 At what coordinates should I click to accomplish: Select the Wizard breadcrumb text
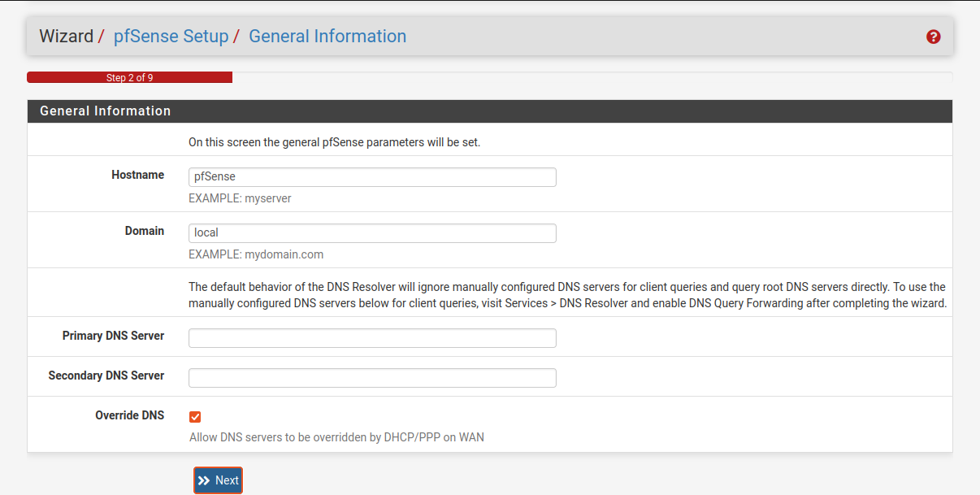click(67, 37)
